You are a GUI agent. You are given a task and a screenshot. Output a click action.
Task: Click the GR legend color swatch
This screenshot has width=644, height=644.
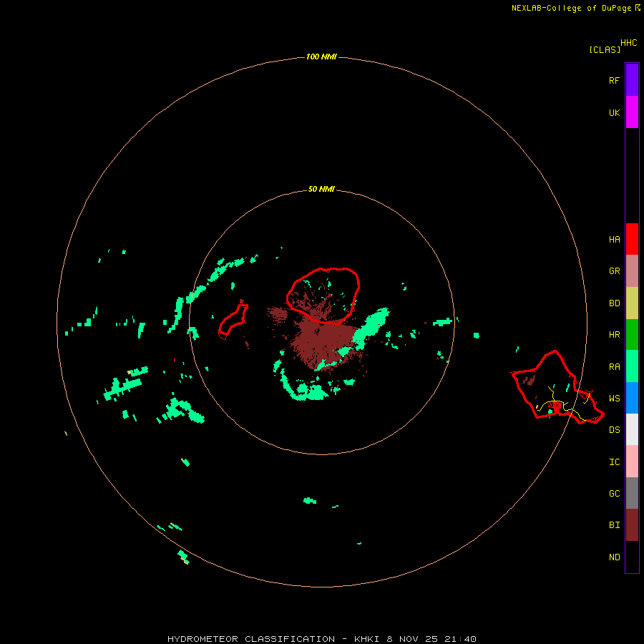tap(632, 271)
